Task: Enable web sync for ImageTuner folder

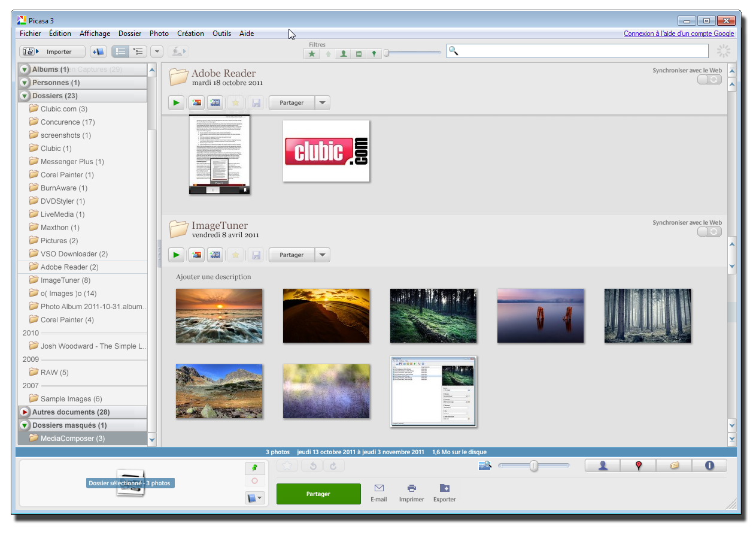Action: click(x=709, y=232)
